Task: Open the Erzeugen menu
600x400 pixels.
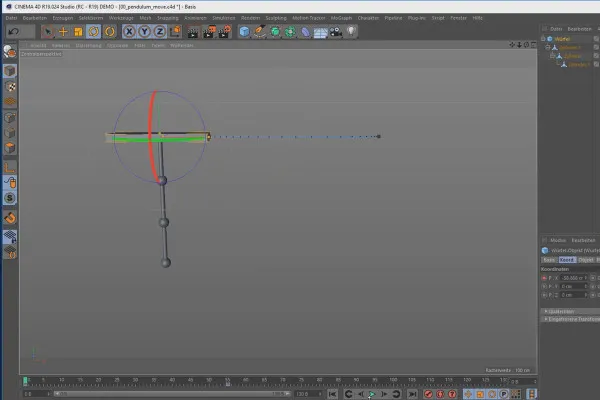Action: click(x=63, y=18)
